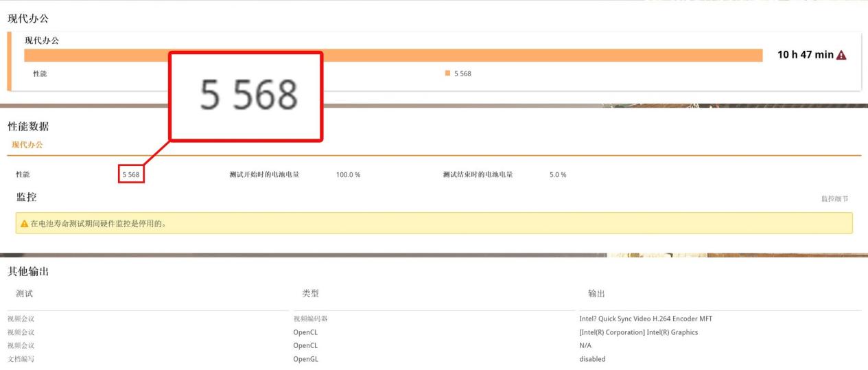Click the 输出 column header
Viewport: 868px width, 370px height.
click(x=596, y=294)
